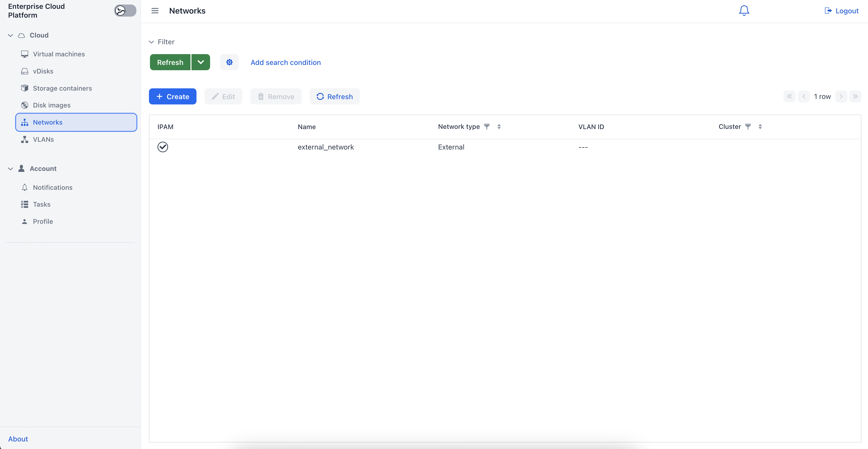Toggle the theme switch near Enterprise Cloud Platform

[125, 11]
